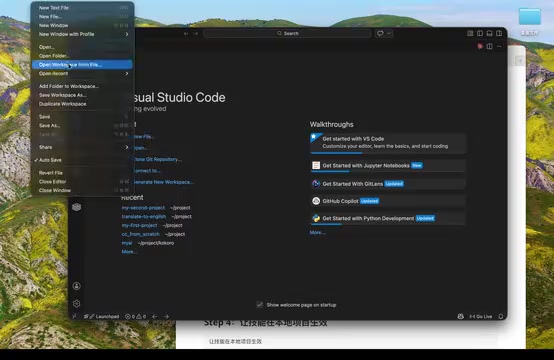Choose Save in the File menu

click(x=82, y=117)
